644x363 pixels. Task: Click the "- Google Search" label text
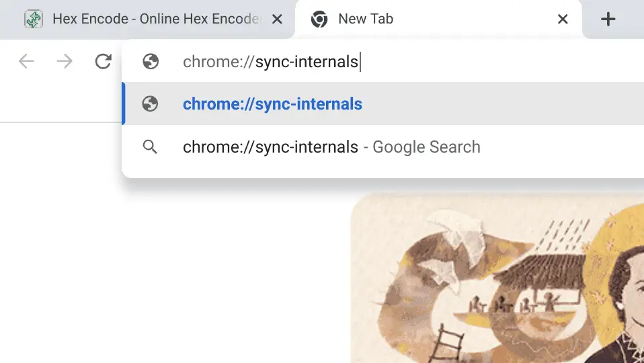[421, 147]
